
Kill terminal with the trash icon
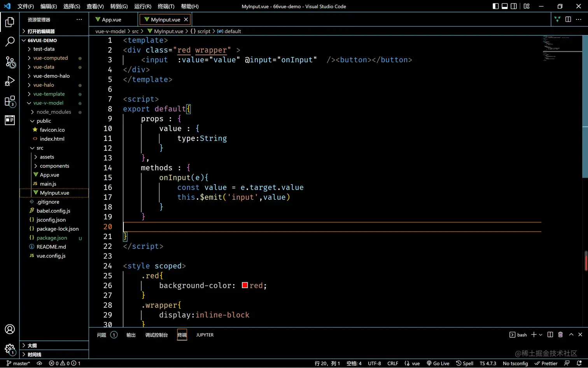[560, 335]
